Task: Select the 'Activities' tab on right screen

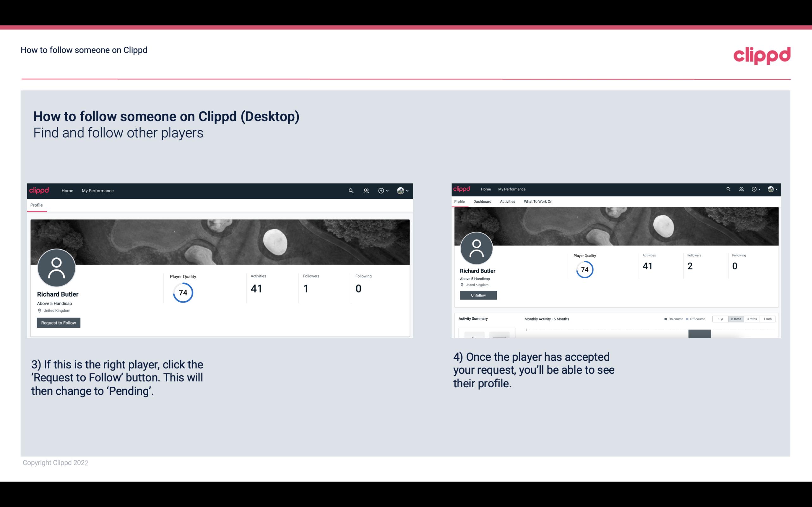Action: (506, 202)
